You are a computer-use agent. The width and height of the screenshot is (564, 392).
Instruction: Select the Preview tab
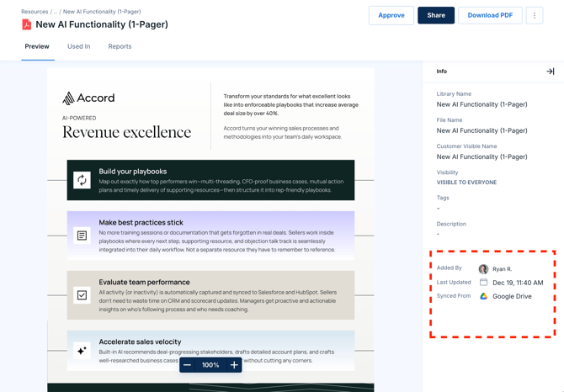click(37, 46)
